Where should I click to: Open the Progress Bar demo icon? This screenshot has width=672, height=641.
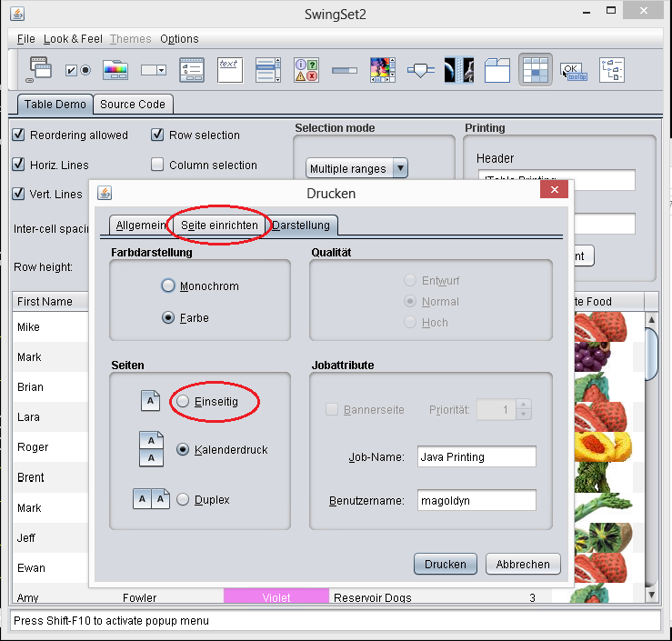tap(344, 69)
